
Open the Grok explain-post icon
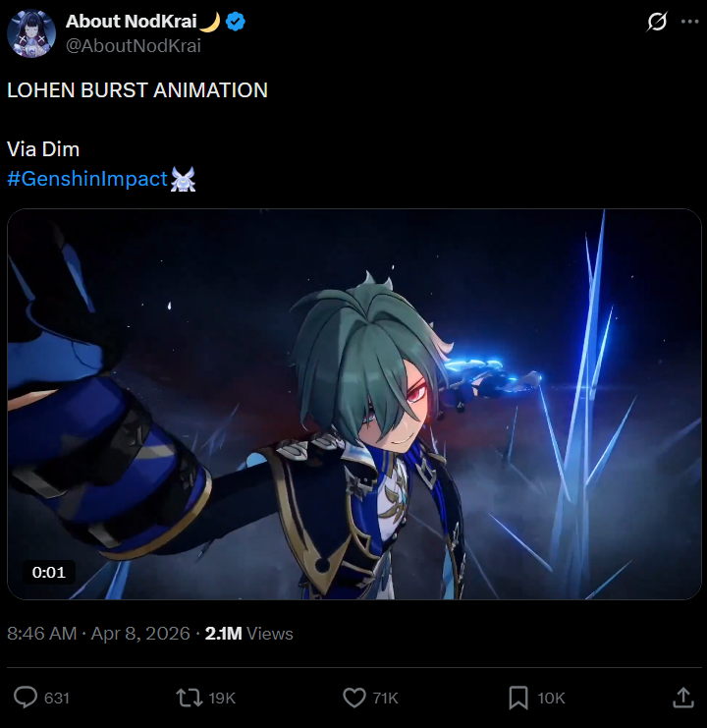657,22
